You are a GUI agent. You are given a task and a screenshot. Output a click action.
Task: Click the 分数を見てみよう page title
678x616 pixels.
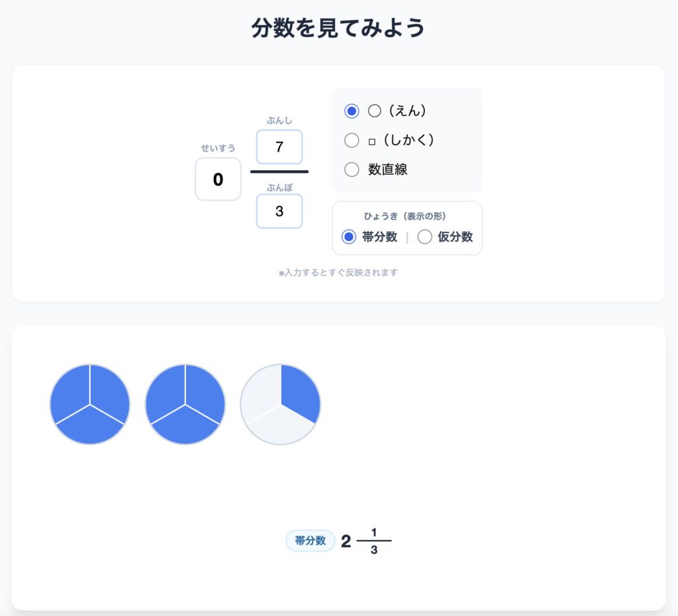(x=338, y=28)
